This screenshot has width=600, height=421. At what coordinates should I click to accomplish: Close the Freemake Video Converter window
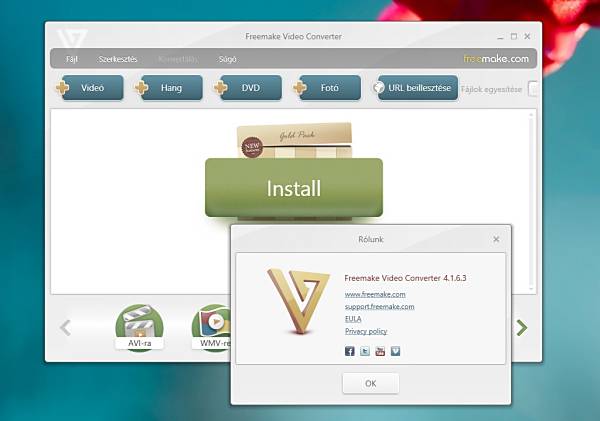(x=527, y=36)
